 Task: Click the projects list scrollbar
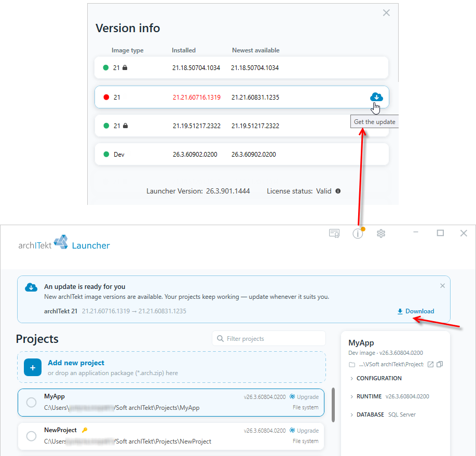point(333,405)
